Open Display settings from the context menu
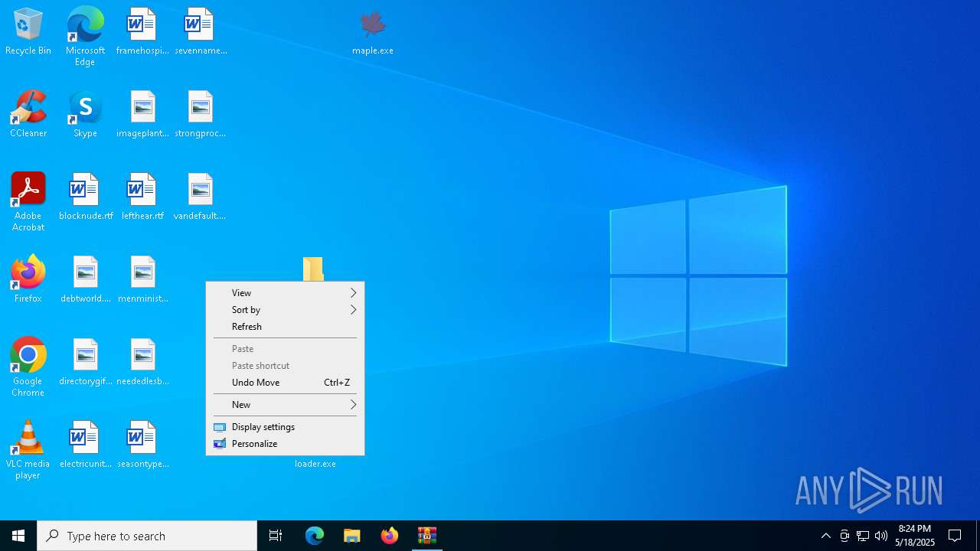 [x=285, y=427]
